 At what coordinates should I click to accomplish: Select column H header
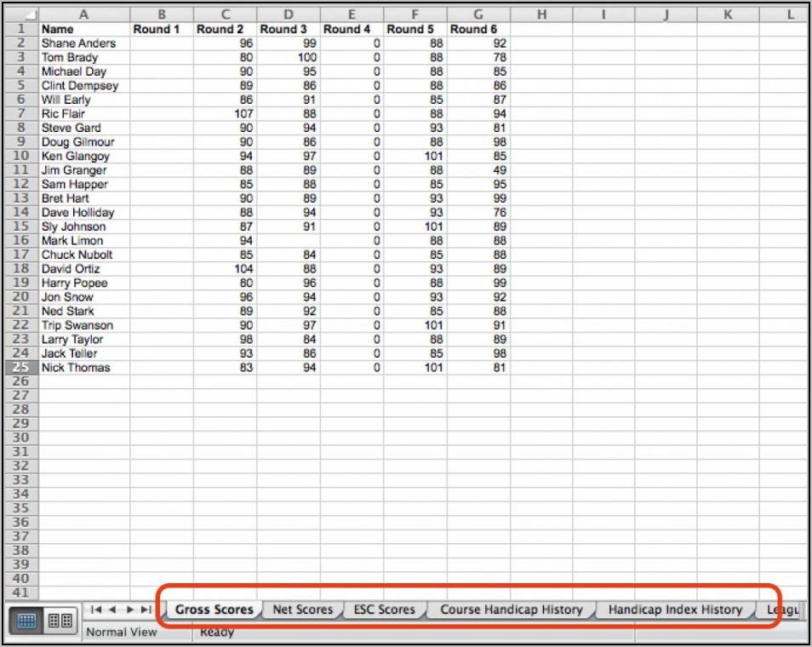[541, 14]
